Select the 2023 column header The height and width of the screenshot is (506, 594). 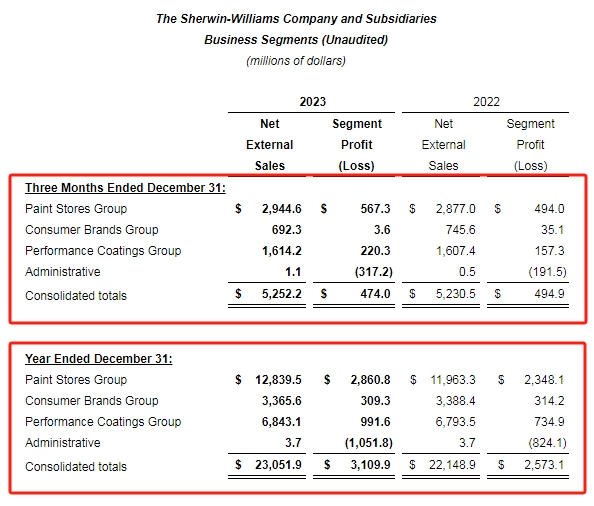pyautogui.click(x=313, y=102)
